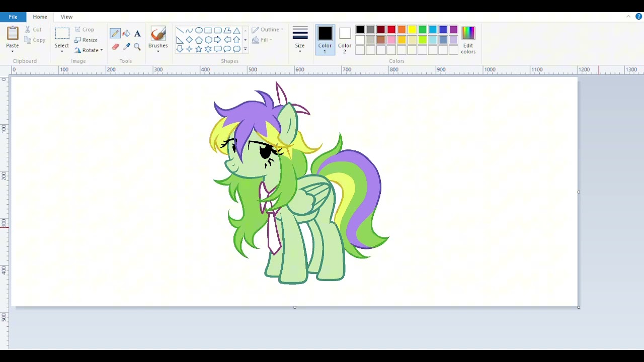This screenshot has width=644, height=362.
Task: Choose the Oval callout shape
Action: 227,49
